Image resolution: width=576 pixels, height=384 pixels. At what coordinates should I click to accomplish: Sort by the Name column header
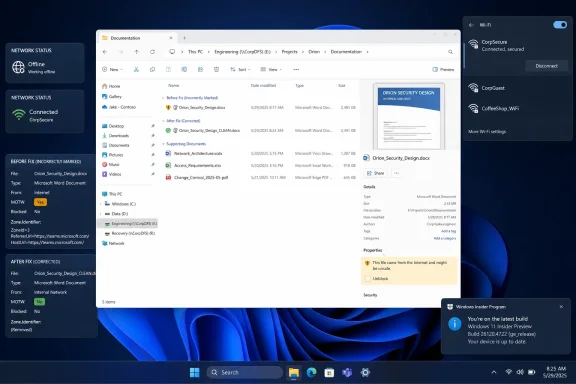point(174,86)
